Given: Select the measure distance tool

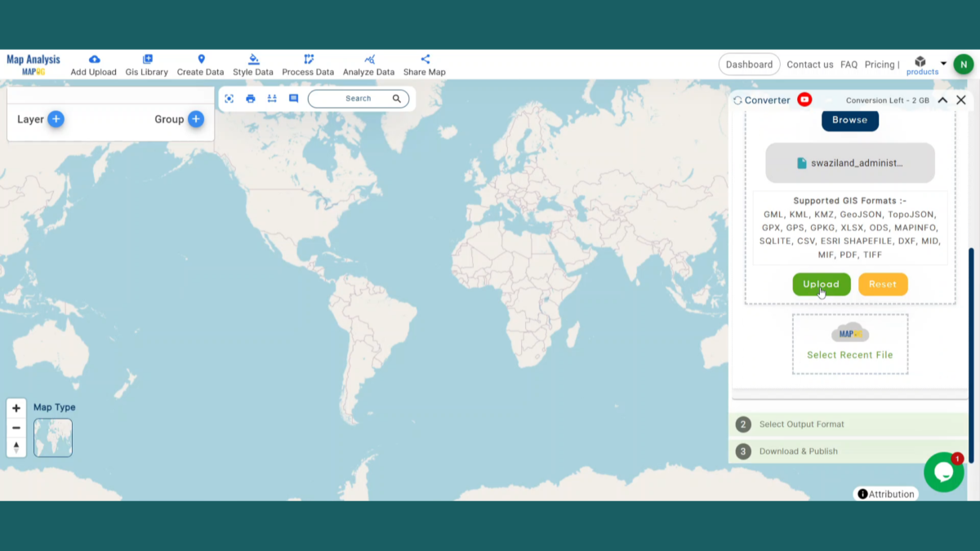Looking at the screenshot, I should [272, 98].
